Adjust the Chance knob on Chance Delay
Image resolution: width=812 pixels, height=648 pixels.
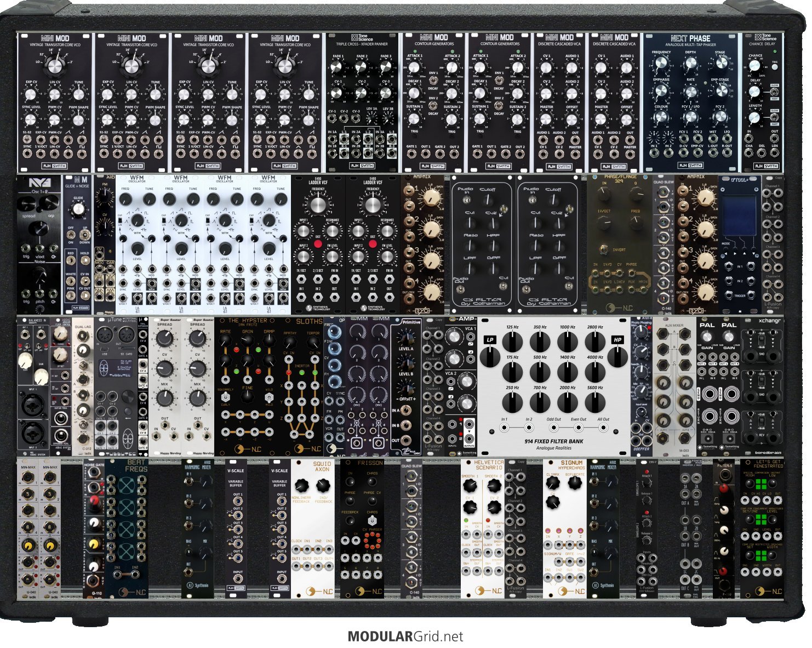tap(756, 67)
